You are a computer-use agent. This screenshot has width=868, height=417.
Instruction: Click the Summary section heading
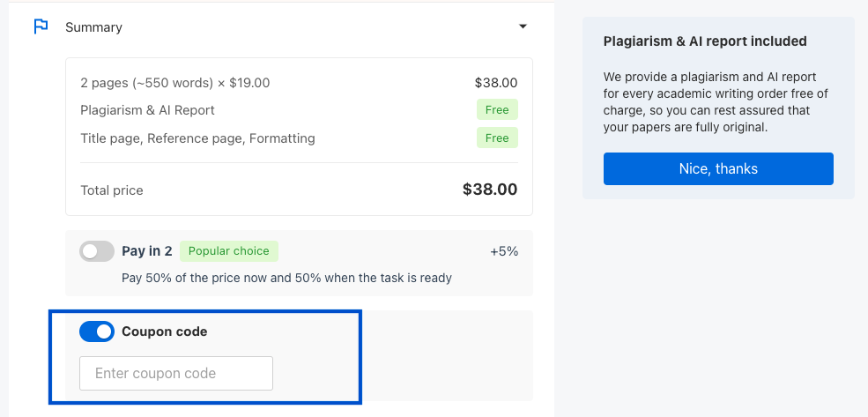pos(93,27)
